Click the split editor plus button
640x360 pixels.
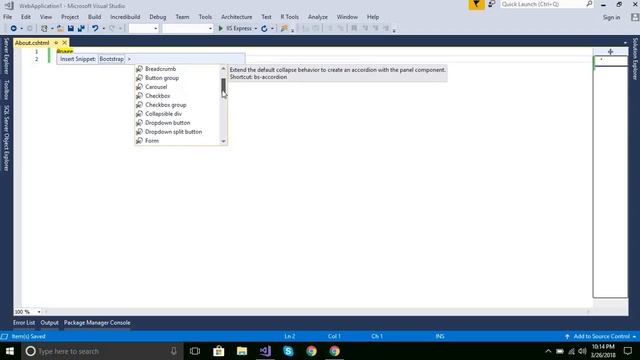pyautogui.click(x=610, y=52)
